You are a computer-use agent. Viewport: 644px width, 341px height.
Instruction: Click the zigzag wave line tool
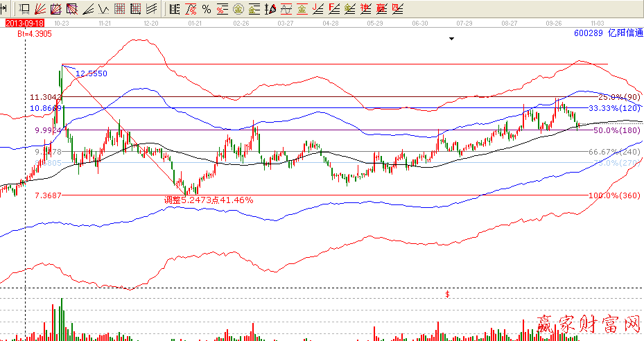tap(103, 9)
